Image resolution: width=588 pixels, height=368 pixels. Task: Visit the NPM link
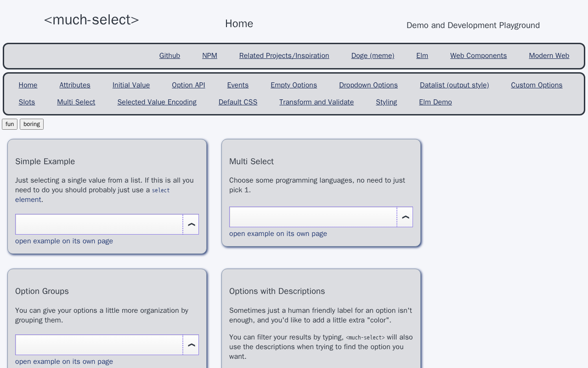click(209, 56)
